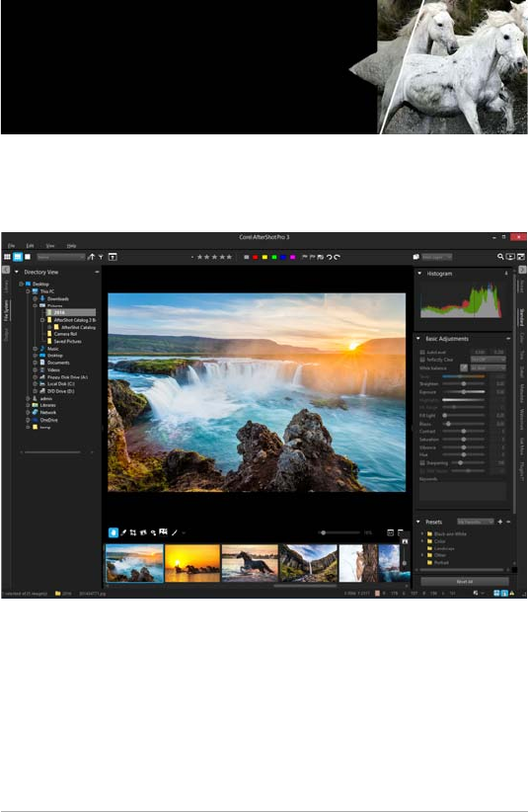Screen dimensions: 528x812
Task: Apply green color label
Action: pyautogui.click(x=274, y=257)
